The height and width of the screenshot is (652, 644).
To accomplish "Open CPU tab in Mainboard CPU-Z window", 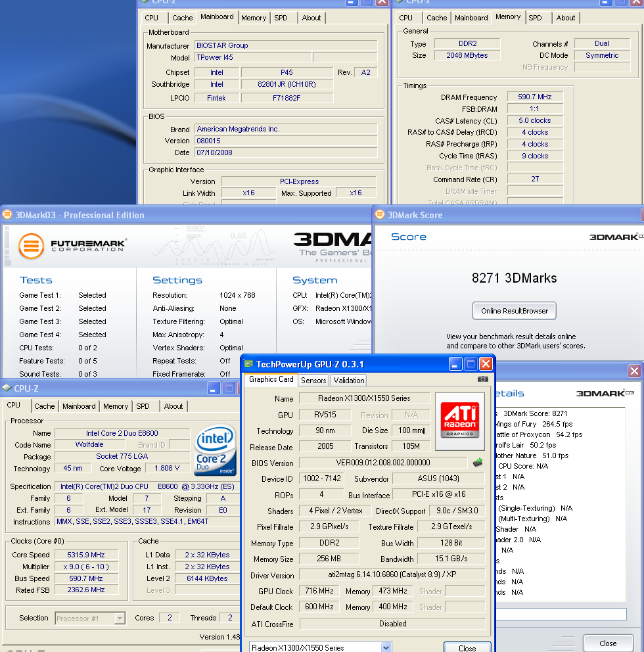I will click(x=151, y=18).
